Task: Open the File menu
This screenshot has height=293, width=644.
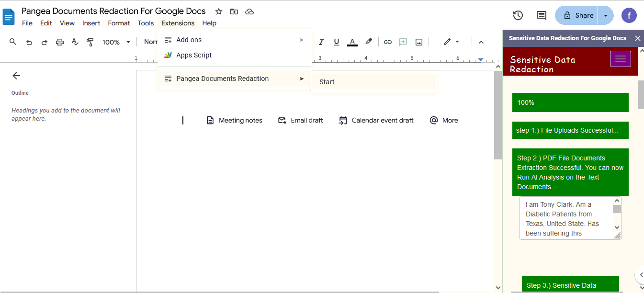Action: (x=27, y=23)
